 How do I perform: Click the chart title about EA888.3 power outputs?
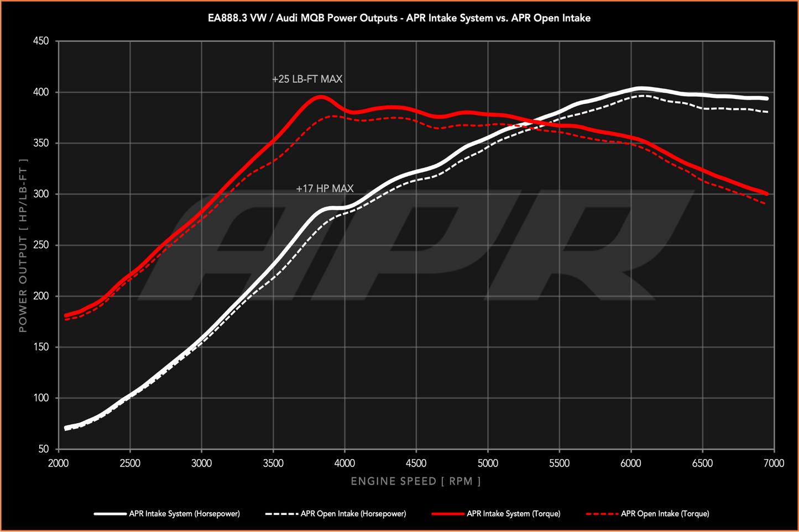pyautogui.click(x=399, y=18)
